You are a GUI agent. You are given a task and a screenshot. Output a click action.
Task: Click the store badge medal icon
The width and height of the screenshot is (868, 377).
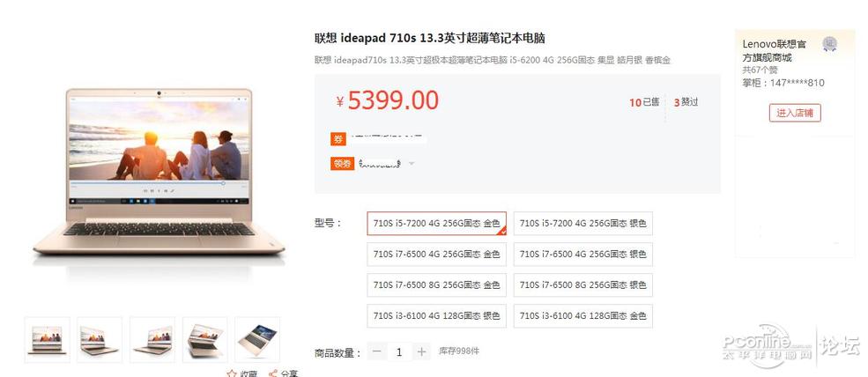tap(829, 44)
